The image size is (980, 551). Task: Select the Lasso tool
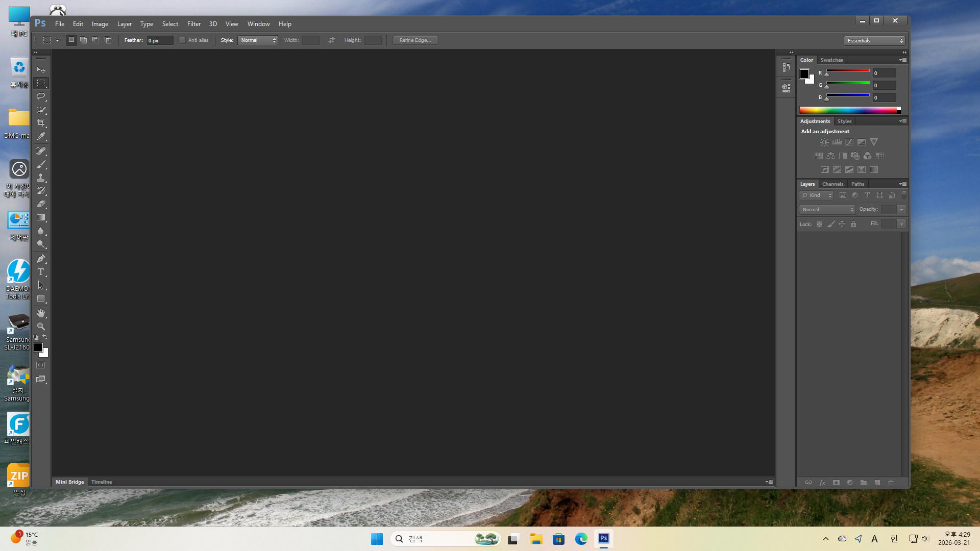coord(41,96)
